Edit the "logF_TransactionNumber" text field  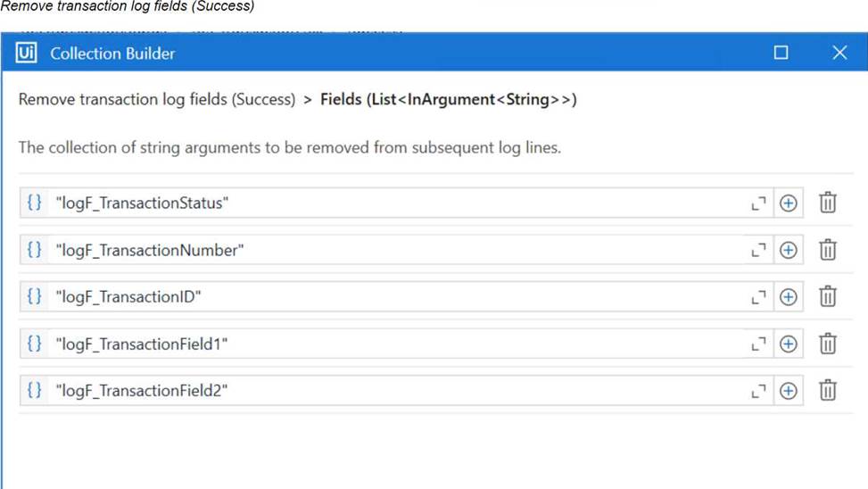tap(396, 251)
